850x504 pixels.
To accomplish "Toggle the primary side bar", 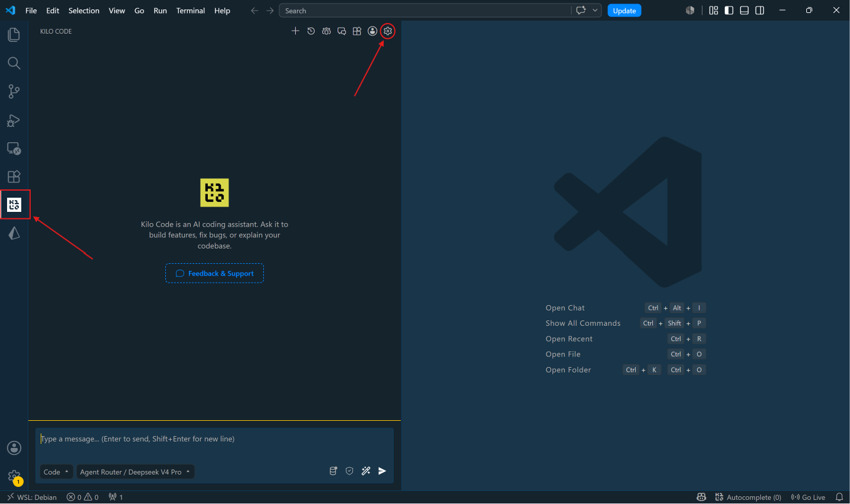I will click(x=729, y=11).
